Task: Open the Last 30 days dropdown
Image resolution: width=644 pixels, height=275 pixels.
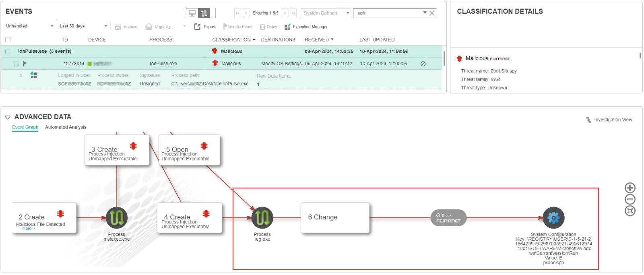Action: [x=83, y=26]
